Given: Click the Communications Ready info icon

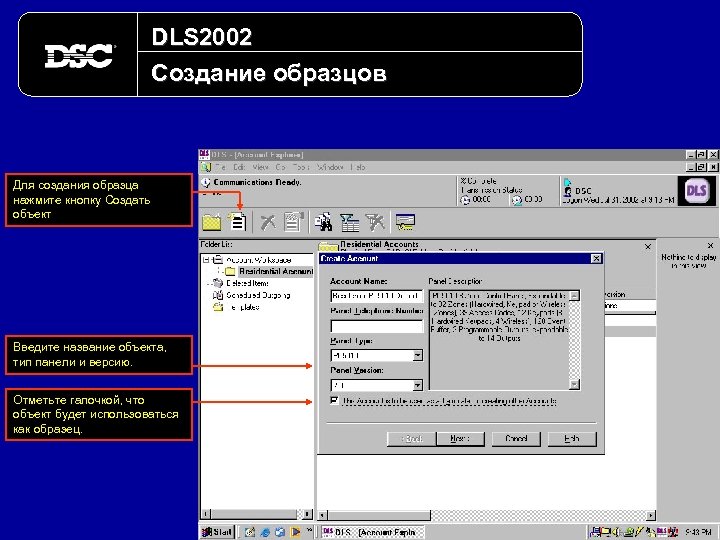Looking at the screenshot, I should [x=205, y=183].
